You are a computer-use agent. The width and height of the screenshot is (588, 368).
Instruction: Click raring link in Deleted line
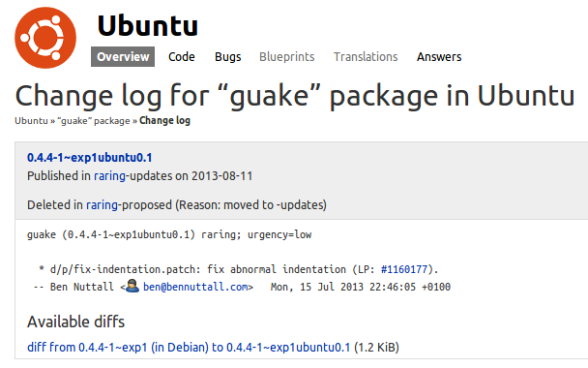[x=102, y=204]
